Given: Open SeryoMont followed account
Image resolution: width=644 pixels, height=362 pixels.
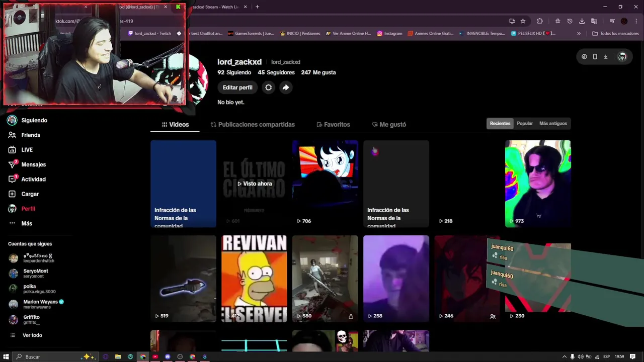Looking at the screenshot, I should [x=35, y=274].
